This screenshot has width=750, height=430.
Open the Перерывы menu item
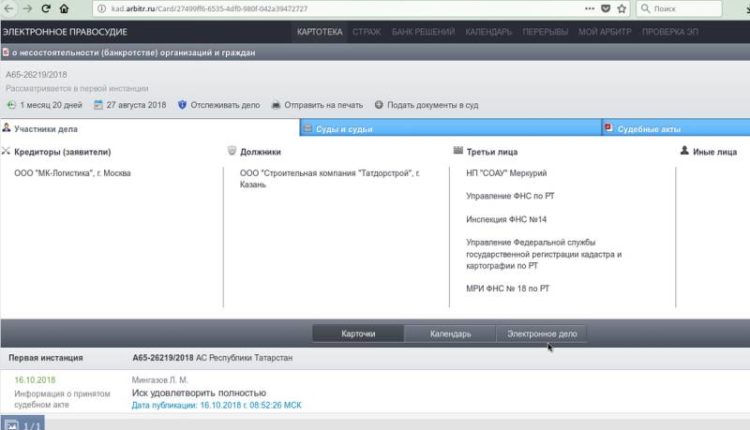(545, 32)
